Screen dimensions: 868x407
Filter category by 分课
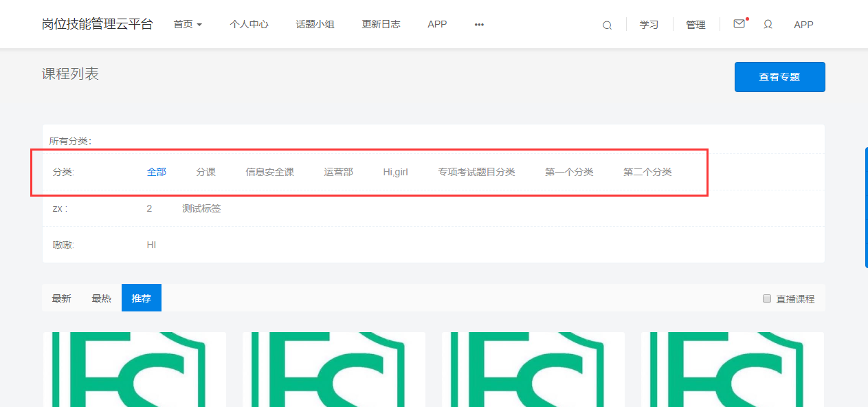tap(205, 172)
